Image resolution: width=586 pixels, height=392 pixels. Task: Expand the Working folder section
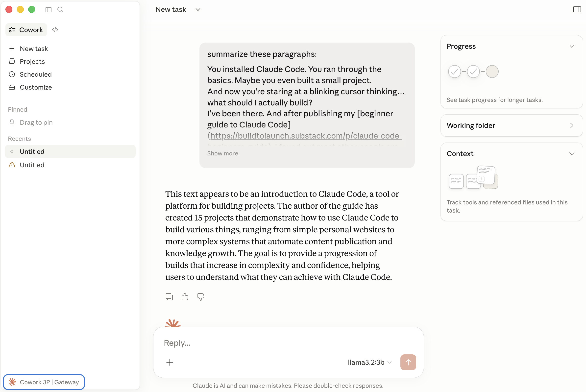[x=512, y=125]
